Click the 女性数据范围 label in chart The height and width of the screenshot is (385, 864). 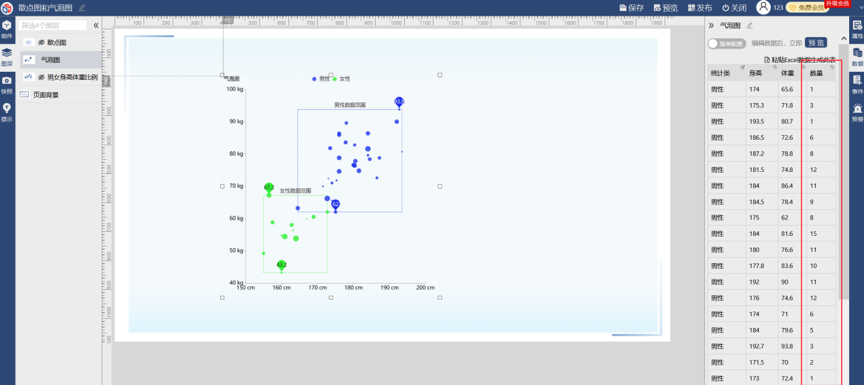click(x=295, y=191)
